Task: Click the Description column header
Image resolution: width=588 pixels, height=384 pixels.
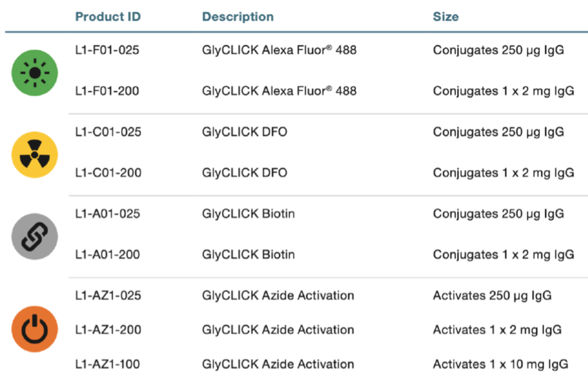Action: tap(238, 17)
